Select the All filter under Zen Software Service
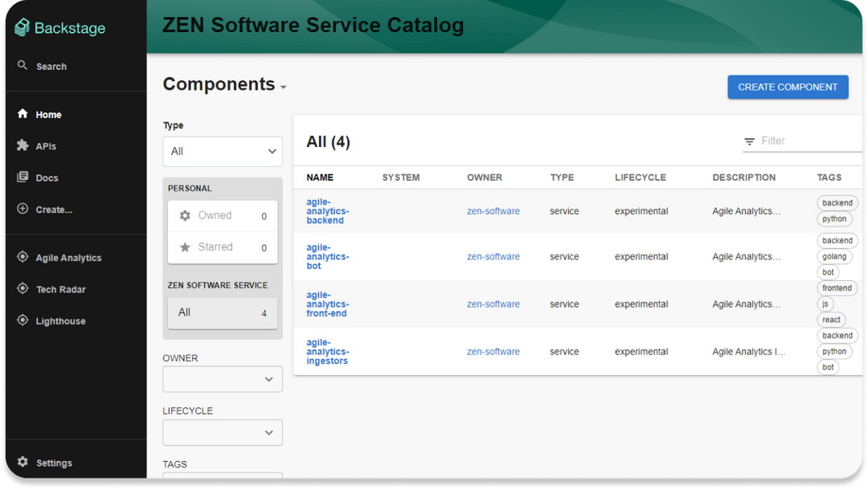Viewport: 868px width, 489px height. coord(222,312)
